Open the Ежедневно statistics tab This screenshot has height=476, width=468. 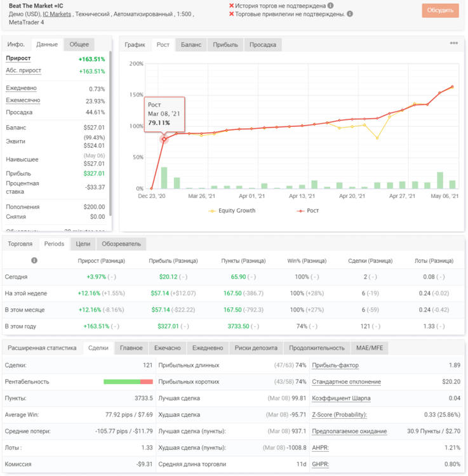pos(208,348)
